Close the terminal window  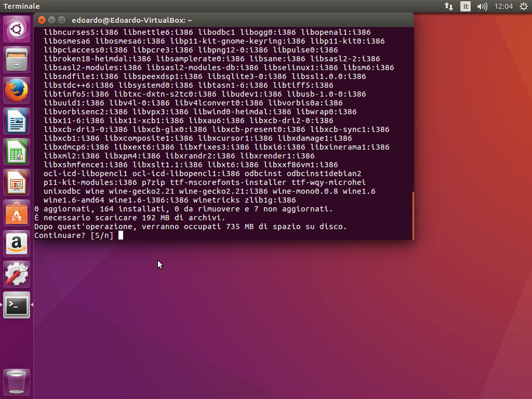coord(42,20)
